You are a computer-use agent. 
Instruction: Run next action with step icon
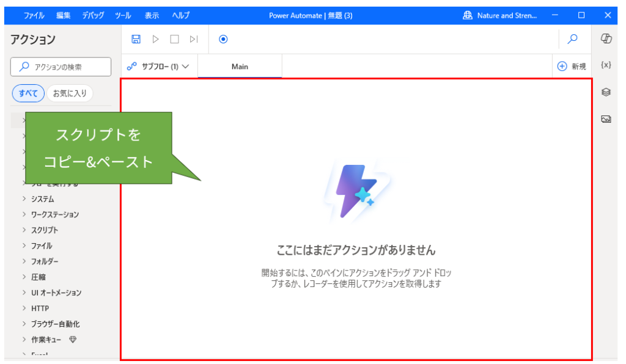coord(193,38)
